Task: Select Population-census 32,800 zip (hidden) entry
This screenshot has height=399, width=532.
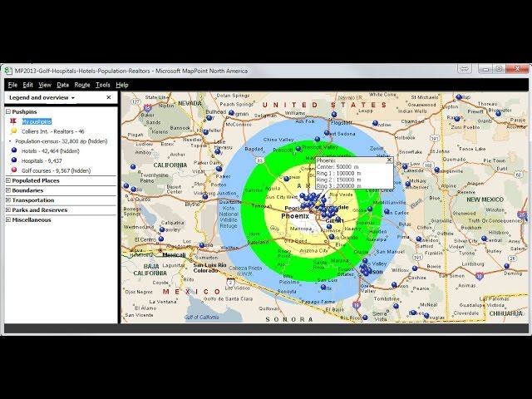Action: [62, 141]
